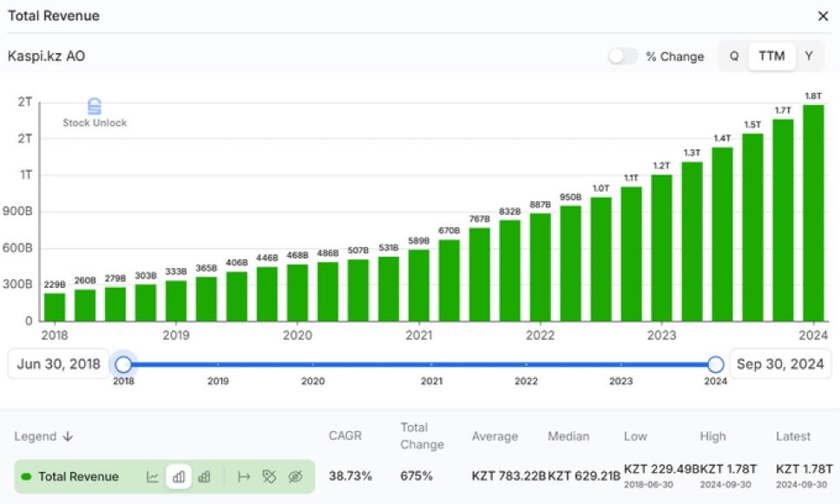
Task: Click the KZT 783.22B average value
Action: tap(509, 476)
